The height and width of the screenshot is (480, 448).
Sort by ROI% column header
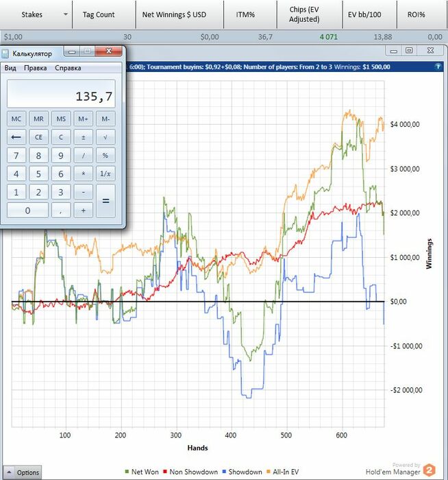pos(423,14)
